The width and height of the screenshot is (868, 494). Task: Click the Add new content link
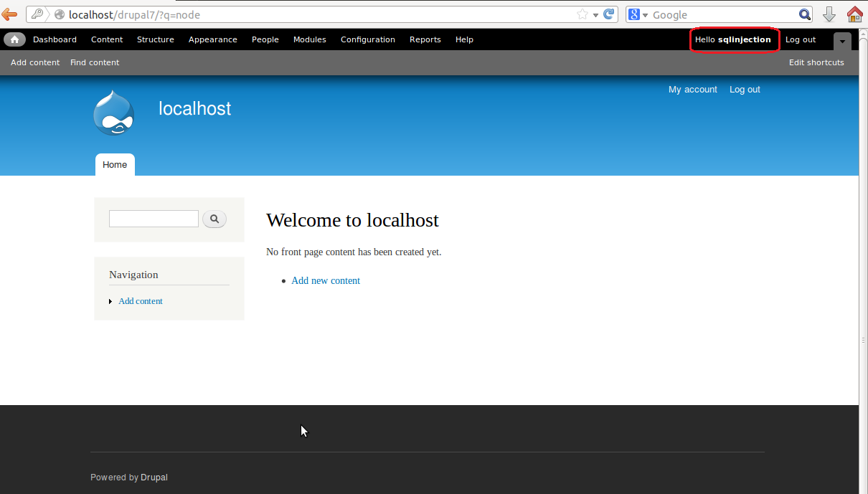point(325,280)
